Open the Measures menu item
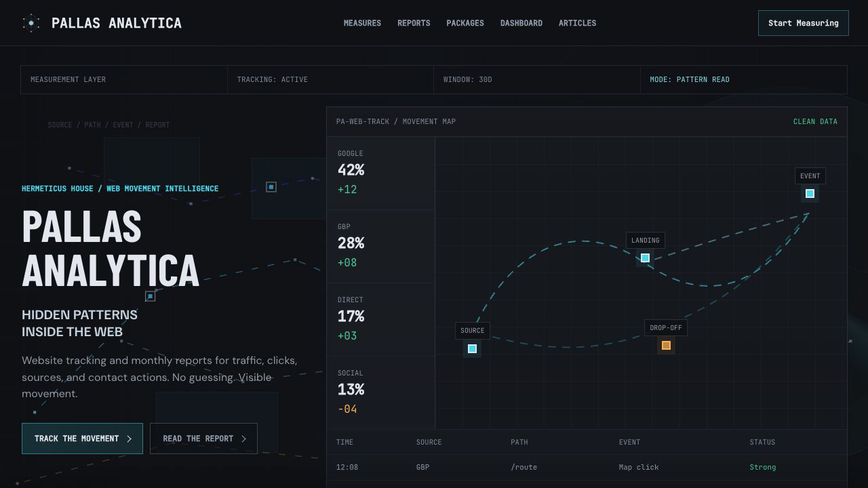Image resolution: width=868 pixels, height=488 pixels. click(362, 23)
